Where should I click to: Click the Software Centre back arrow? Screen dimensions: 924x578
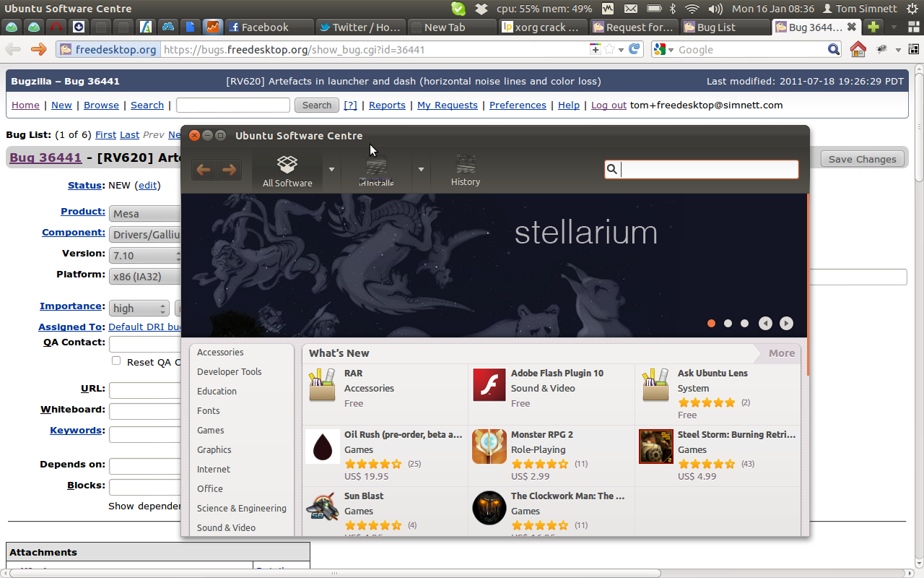204,170
